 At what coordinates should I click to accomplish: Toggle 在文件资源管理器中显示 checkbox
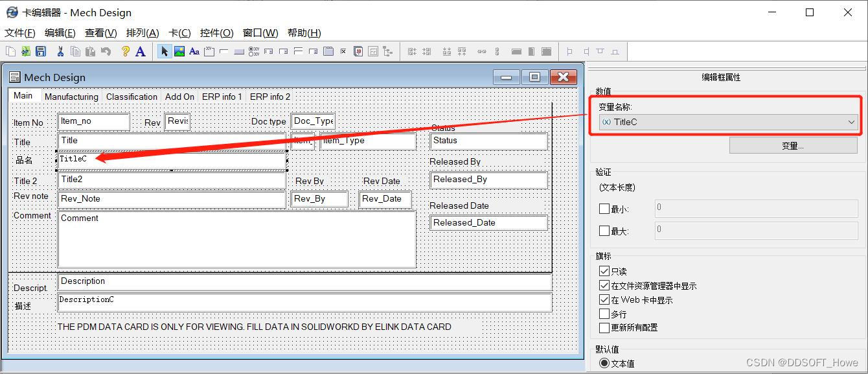pyautogui.click(x=604, y=285)
